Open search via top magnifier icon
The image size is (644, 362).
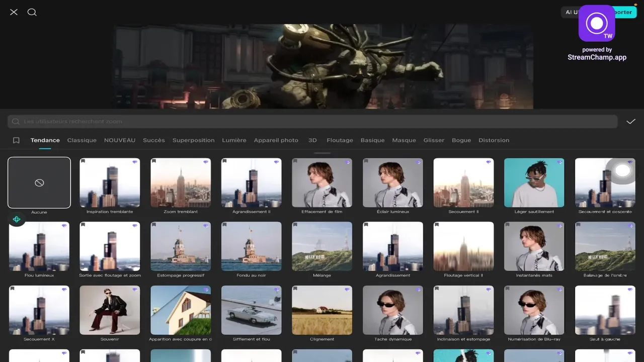tap(32, 12)
